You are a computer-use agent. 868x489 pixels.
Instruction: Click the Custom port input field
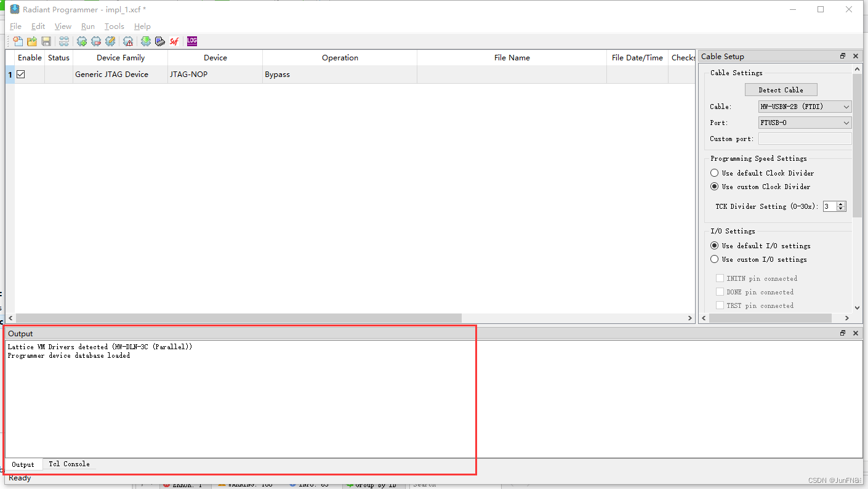805,139
